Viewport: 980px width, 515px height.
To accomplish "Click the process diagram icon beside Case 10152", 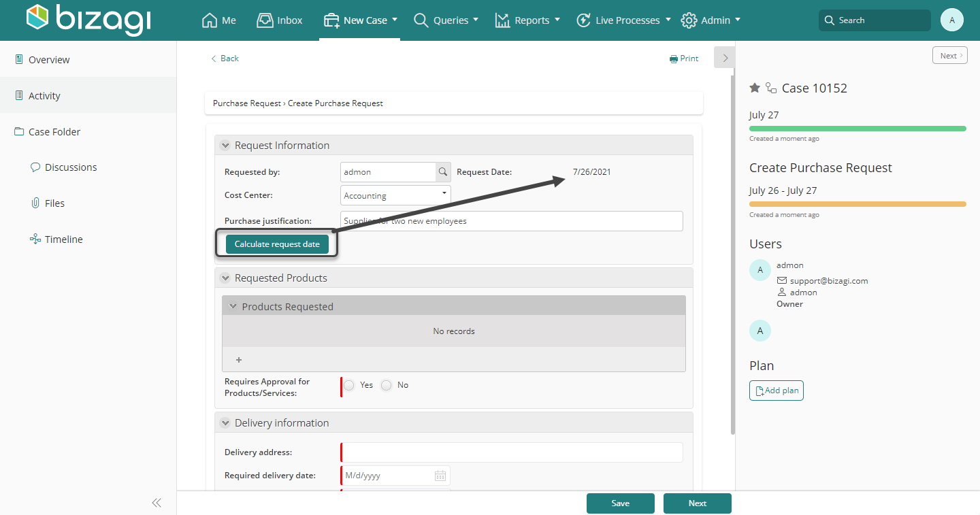I will pyautogui.click(x=771, y=88).
